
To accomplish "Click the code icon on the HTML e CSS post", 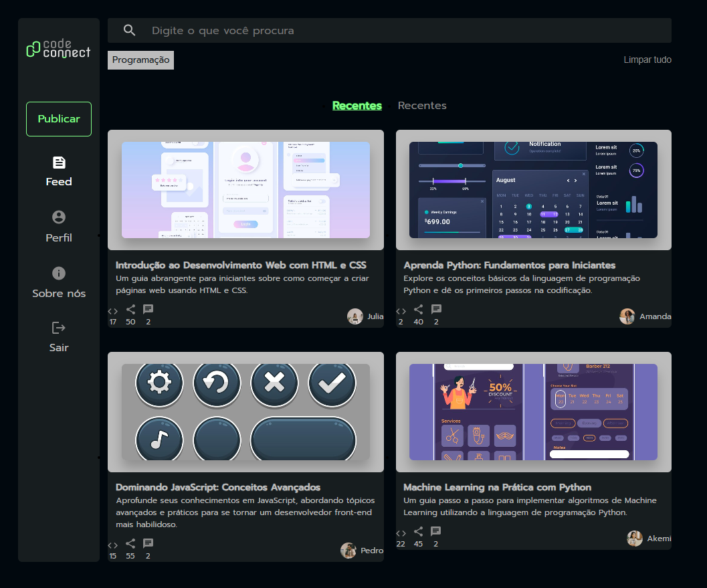I will [112, 310].
